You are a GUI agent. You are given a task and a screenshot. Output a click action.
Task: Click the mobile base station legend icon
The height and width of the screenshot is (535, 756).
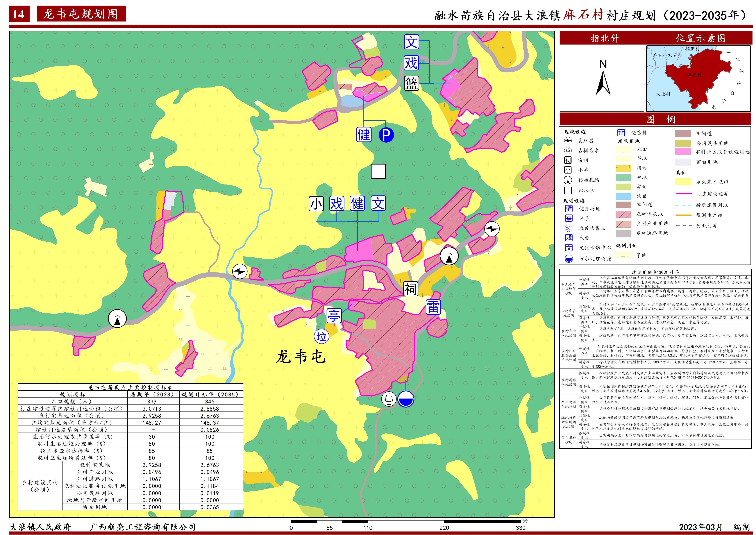(x=568, y=180)
